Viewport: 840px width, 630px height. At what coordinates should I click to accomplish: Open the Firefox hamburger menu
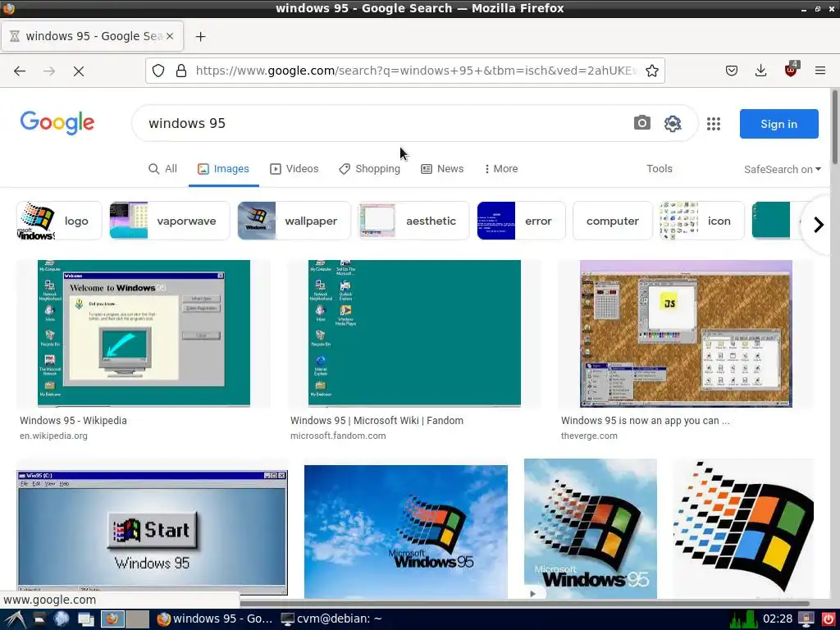(820, 71)
